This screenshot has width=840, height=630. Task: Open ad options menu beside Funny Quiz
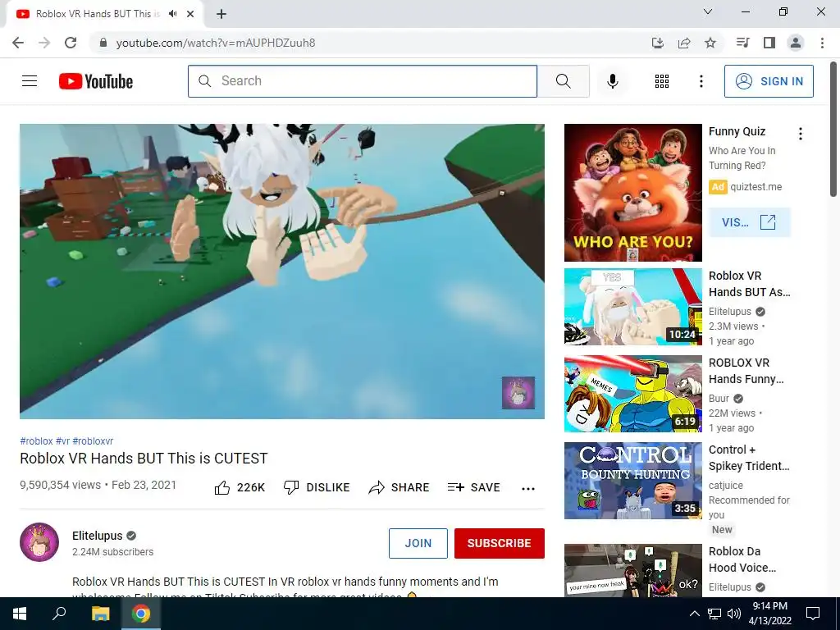pyautogui.click(x=801, y=134)
